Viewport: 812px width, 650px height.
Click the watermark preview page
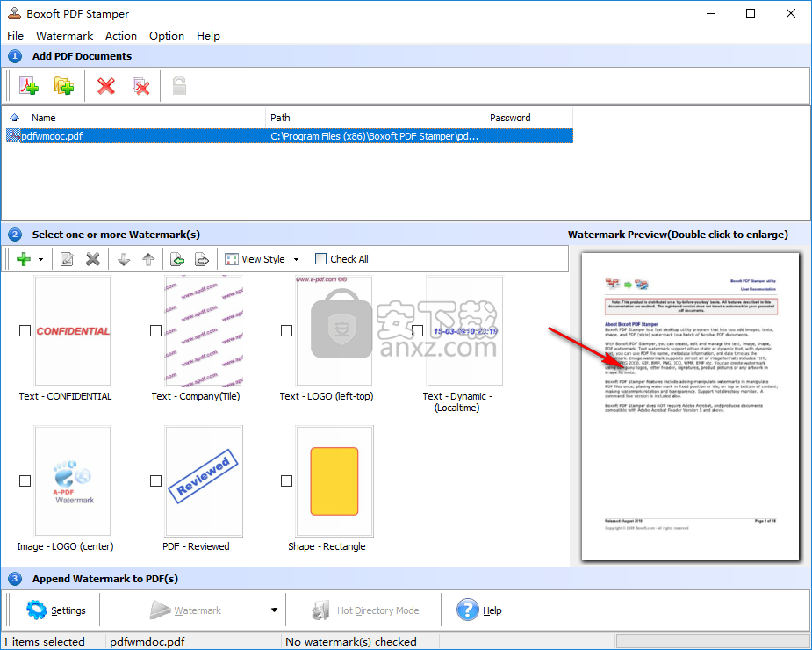(690, 406)
